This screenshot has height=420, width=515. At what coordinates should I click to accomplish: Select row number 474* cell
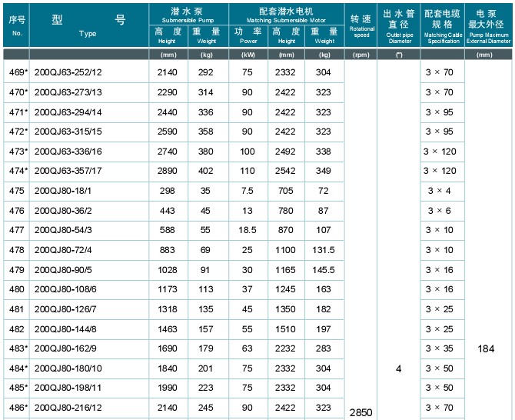coord(17,171)
